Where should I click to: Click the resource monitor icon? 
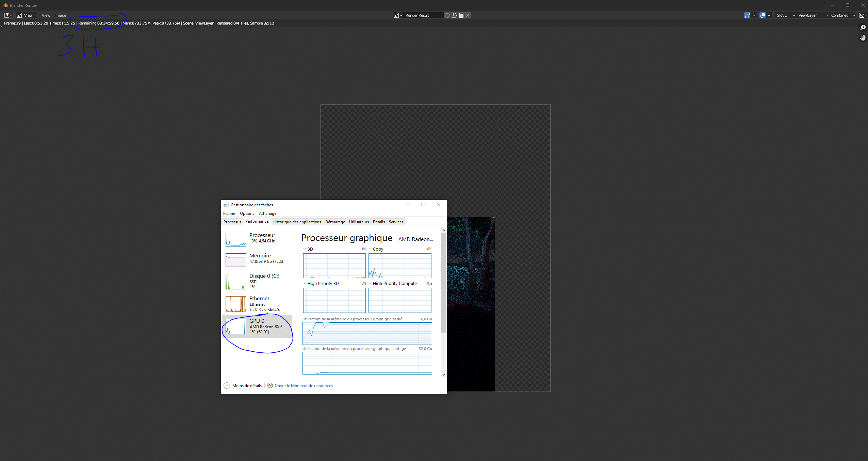270,385
